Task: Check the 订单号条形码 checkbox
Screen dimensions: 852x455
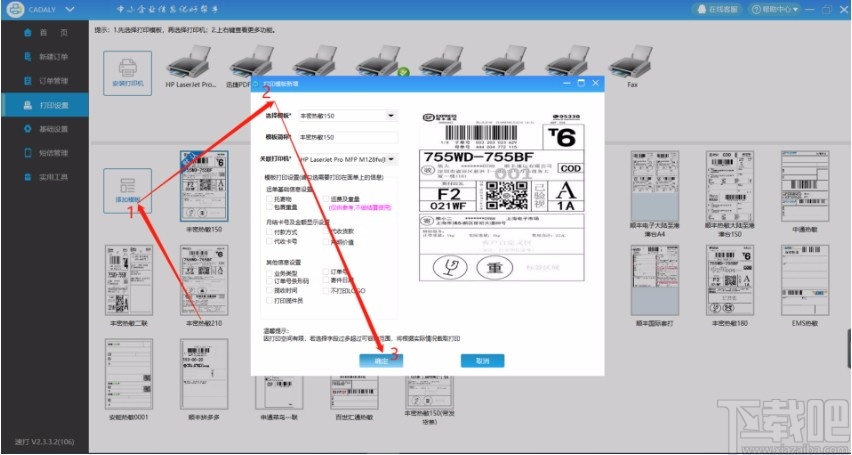Action: 269,282
